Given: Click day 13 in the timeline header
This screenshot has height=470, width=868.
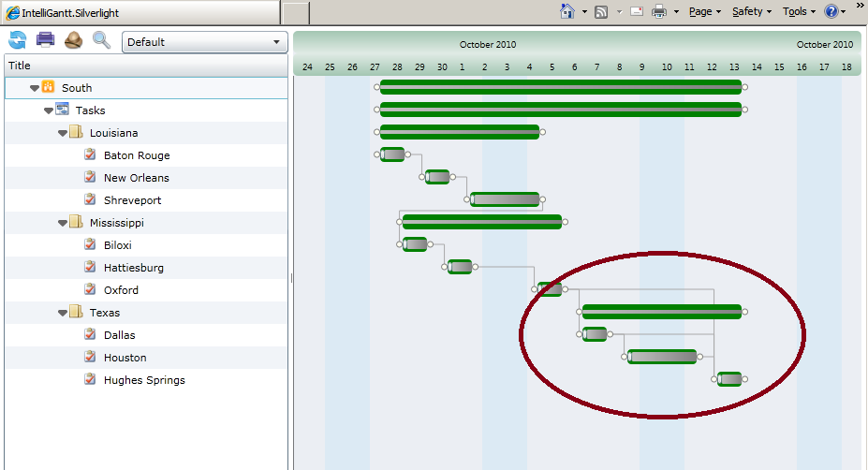Looking at the screenshot, I should pos(734,67).
